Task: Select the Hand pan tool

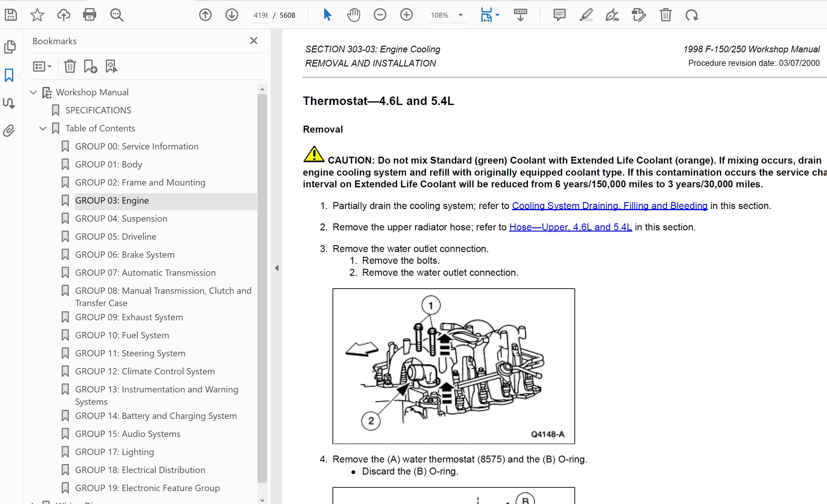Action: (353, 15)
